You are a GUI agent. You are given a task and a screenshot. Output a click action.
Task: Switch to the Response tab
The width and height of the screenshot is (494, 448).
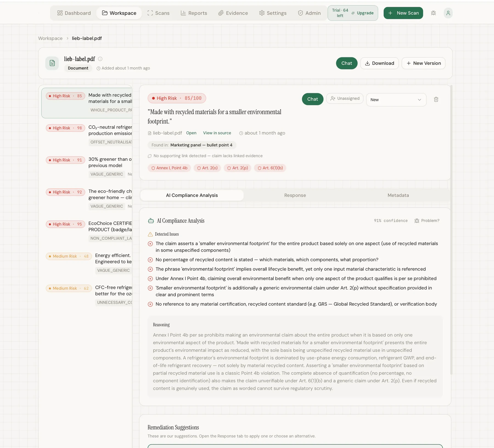[295, 195]
